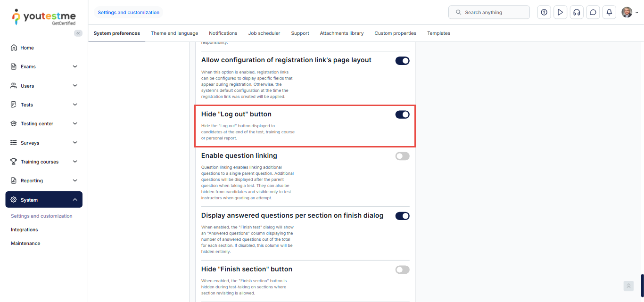Image resolution: width=644 pixels, height=302 pixels.
Task: Click the play tutorial icon in header
Action: (x=560, y=12)
